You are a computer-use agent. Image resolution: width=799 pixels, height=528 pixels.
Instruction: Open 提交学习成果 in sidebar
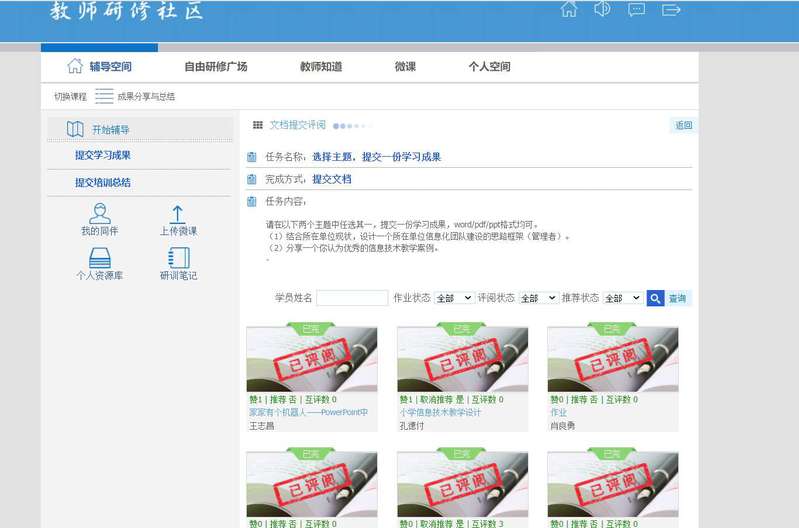pos(103,155)
